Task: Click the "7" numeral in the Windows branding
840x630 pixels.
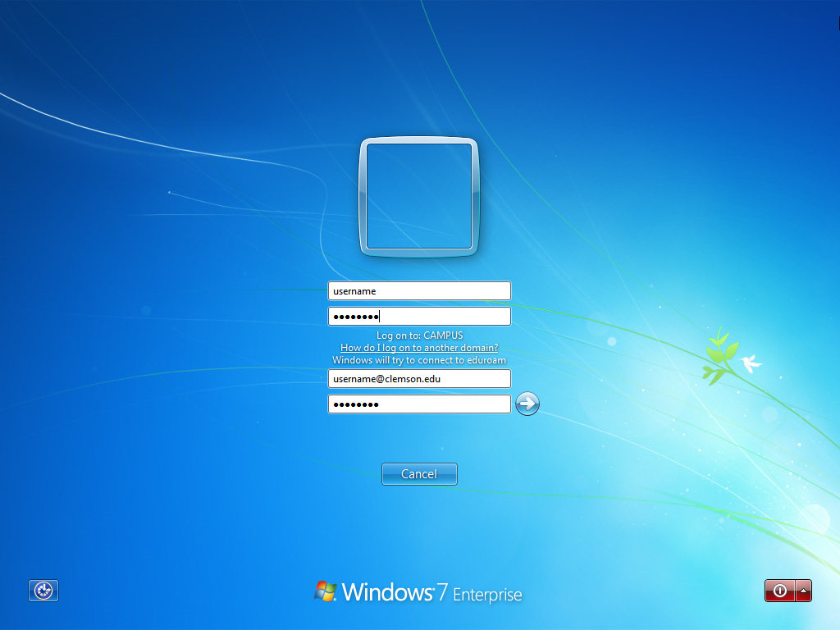Action: click(x=441, y=592)
